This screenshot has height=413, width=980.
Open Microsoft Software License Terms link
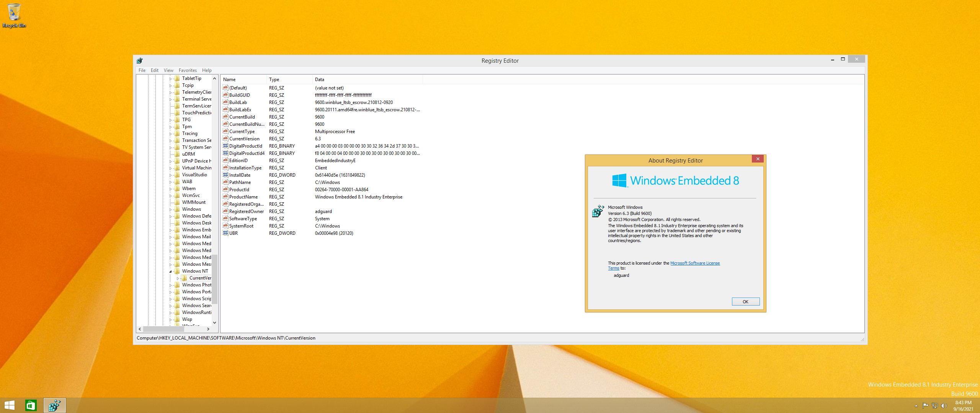(695, 263)
